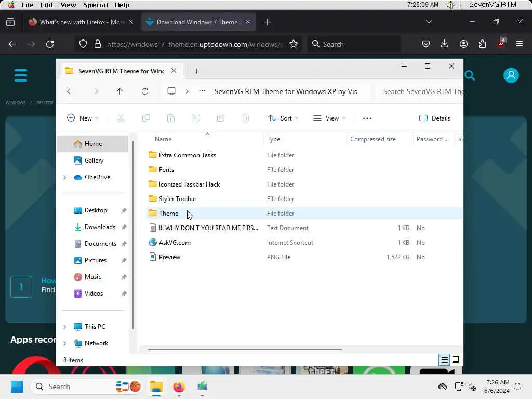
Task: Open Firefox account icon
Action: (x=463, y=44)
